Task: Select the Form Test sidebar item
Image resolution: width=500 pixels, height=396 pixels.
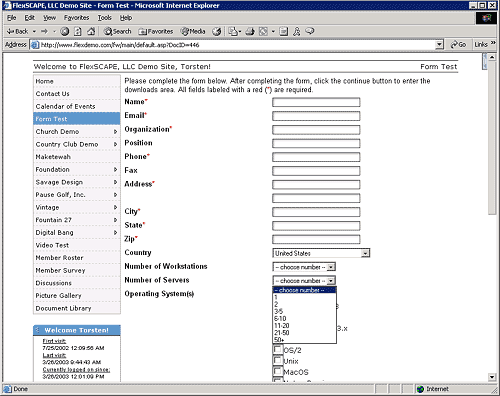Action: click(77, 119)
